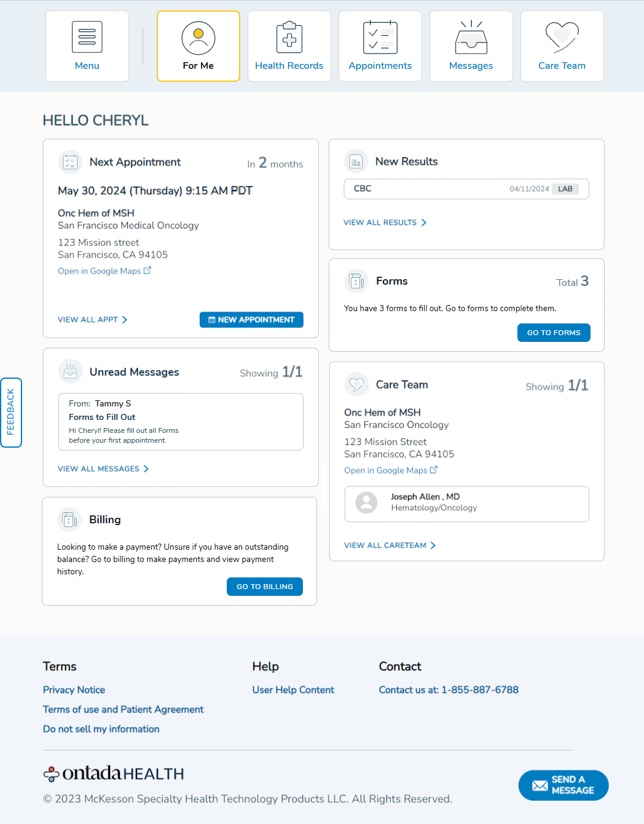644x824 pixels.
Task: Open Care Team heart icon
Action: click(x=562, y=37)
